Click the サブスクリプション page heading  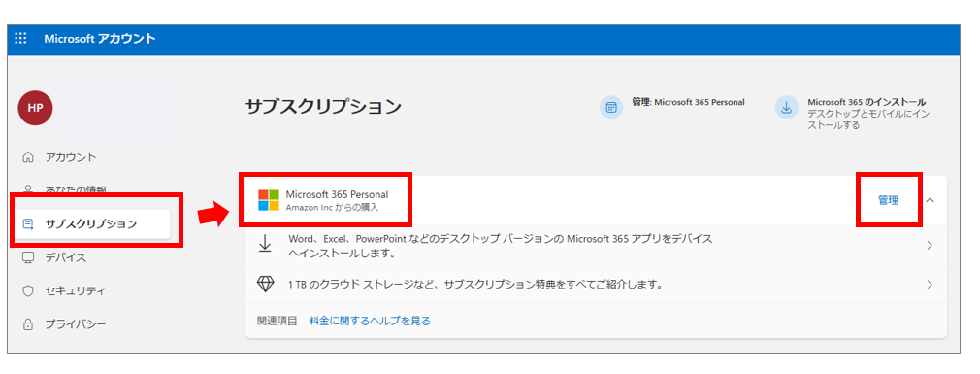click(323, 106)
